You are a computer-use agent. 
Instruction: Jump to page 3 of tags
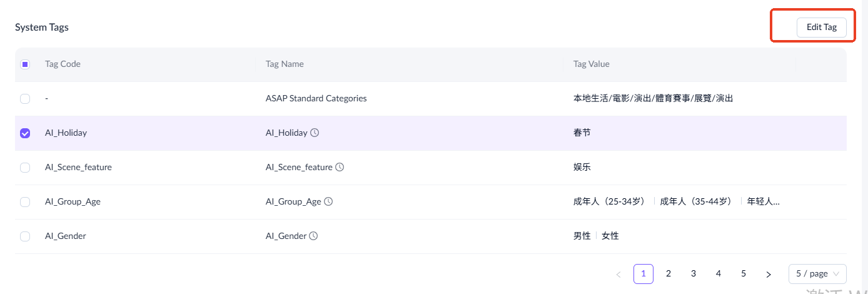coord(694,274)
